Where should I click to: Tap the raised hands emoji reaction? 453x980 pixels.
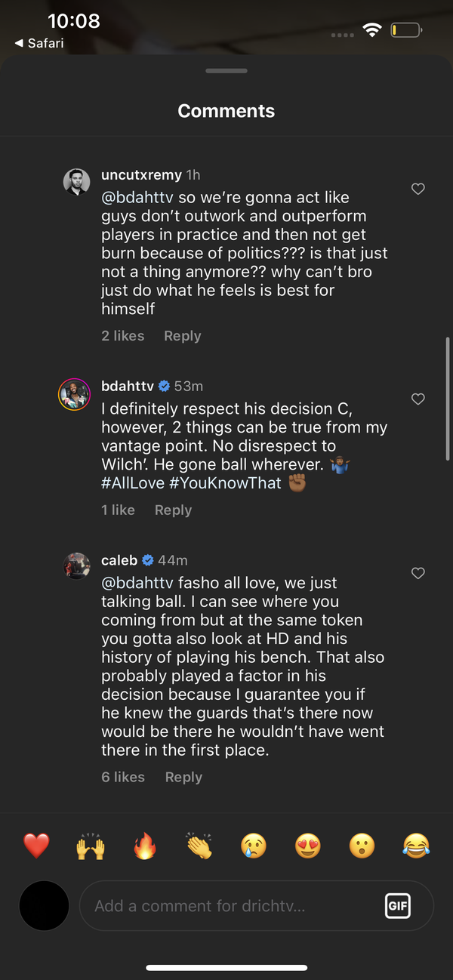pyautogui.click(x=91, y=846)
